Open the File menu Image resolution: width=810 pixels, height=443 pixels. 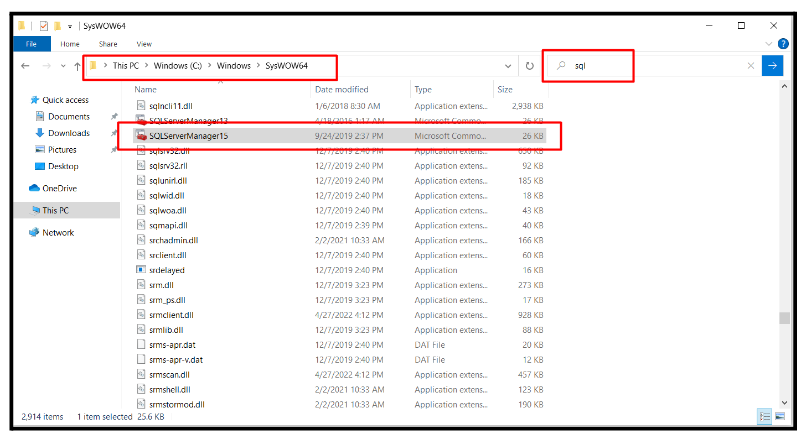click(x=32, y=44)
